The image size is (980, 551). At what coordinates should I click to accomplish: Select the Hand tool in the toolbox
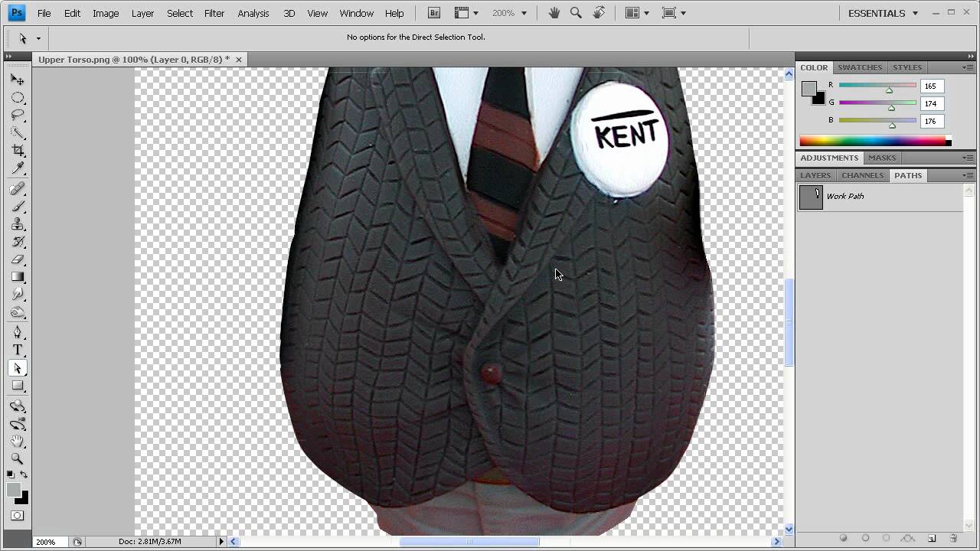pyautogui.click(x=18, y=442)
